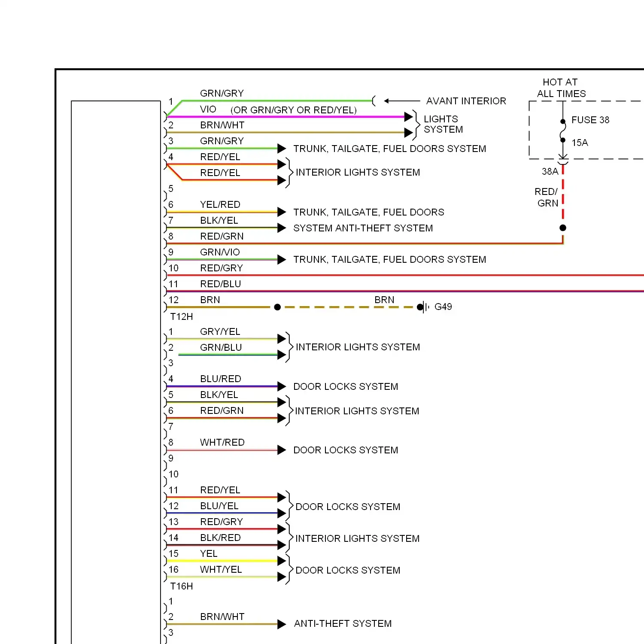Viewport: 644px width, 644px height.
Task: Click the RED/BLU wire label
Action: point(221,284)
